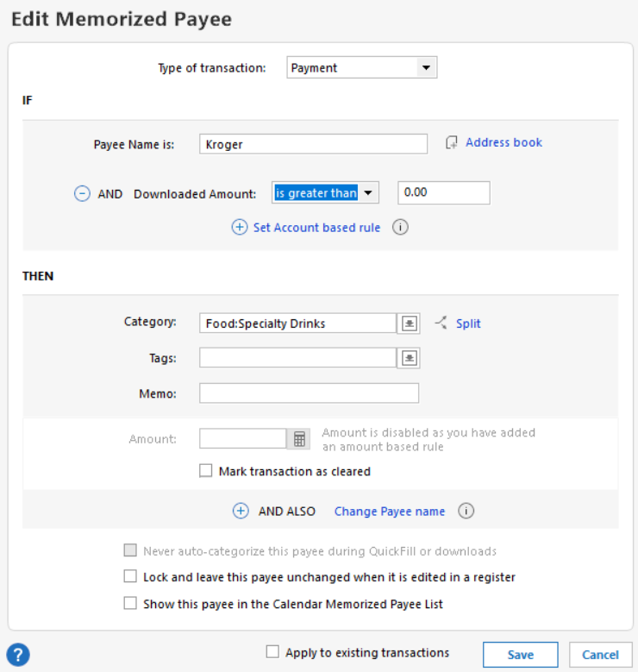Open the Tags list dropdown button

pyautogui.click(x=409, y=358)
